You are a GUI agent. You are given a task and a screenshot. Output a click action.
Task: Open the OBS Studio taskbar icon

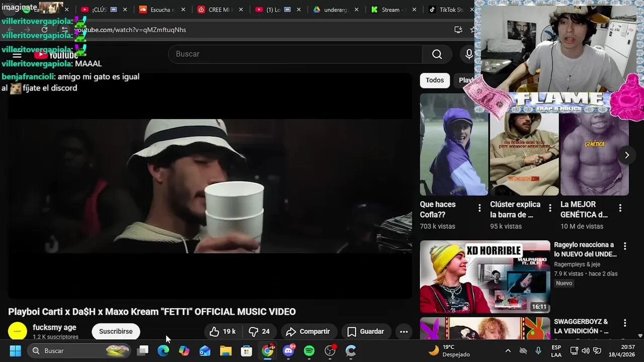point(330,350)
